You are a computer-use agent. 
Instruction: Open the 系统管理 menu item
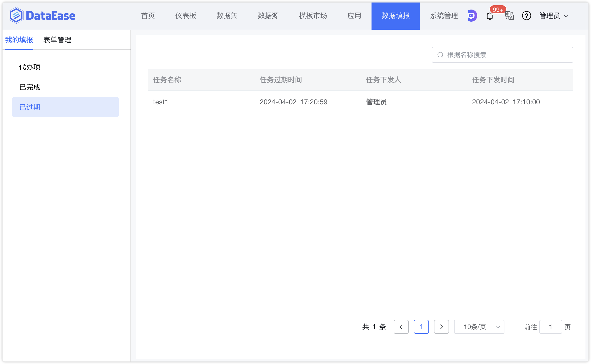tap(444, 16)
